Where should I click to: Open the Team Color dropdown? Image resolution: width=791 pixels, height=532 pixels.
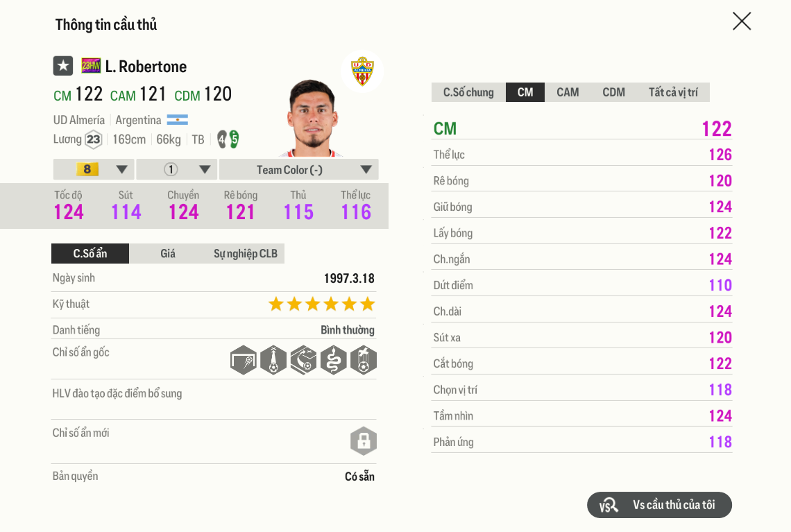click(298, 169)
